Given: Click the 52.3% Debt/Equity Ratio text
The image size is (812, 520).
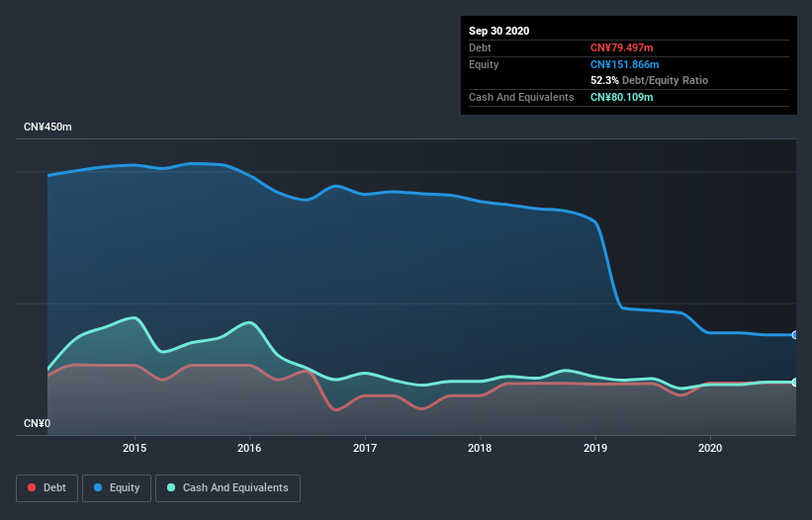Looking at the screenshot, I should click(650, 80).
